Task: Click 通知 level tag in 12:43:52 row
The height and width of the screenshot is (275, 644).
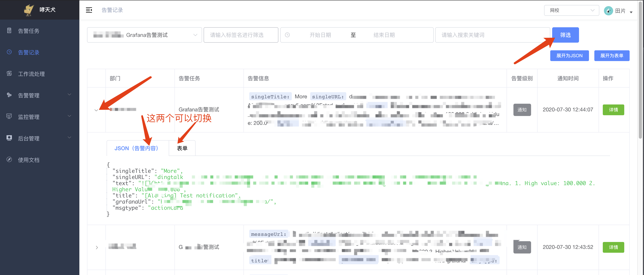Action: (x=522, y=247)
